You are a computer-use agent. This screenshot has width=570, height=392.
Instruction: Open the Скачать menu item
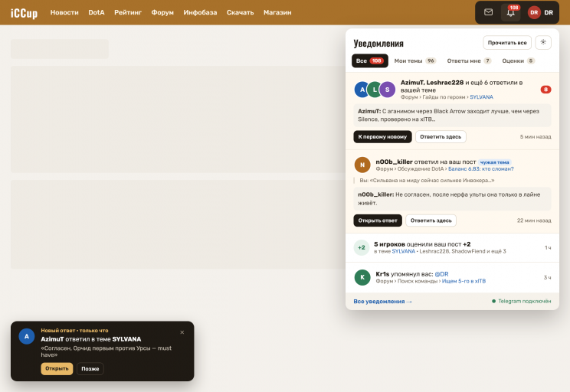tap(241, 12)
